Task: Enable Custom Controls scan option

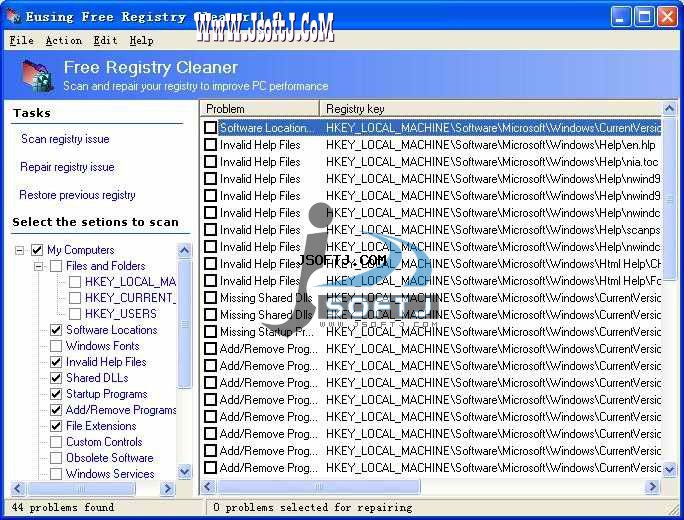Action: tap(56, 442)
